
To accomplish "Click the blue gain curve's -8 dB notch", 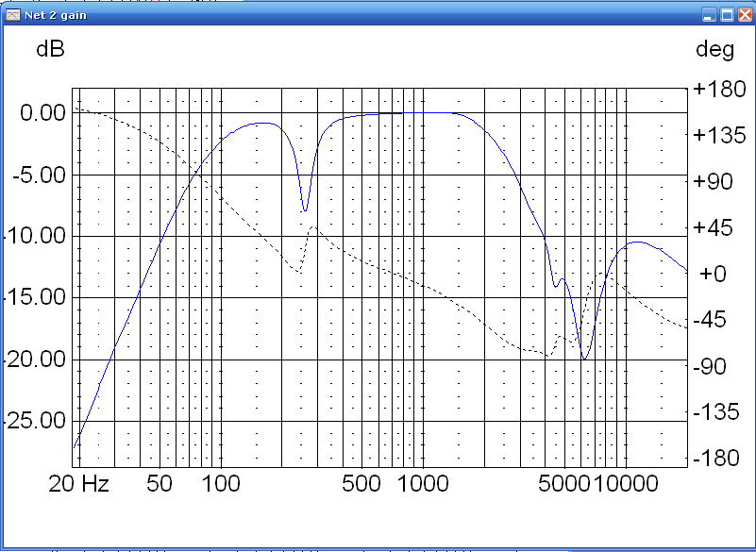I will (x=305, y=210).
